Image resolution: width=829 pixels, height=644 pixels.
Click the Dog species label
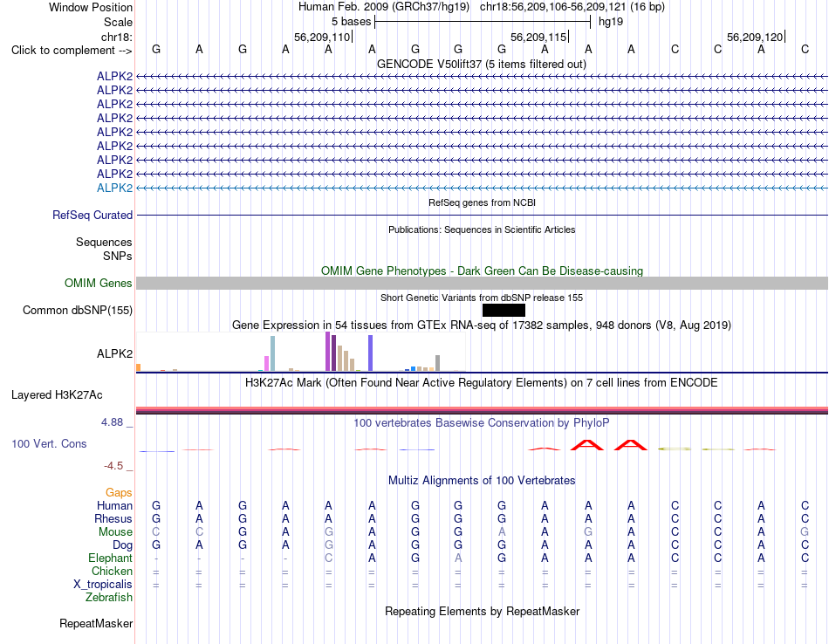click(123, 545)
